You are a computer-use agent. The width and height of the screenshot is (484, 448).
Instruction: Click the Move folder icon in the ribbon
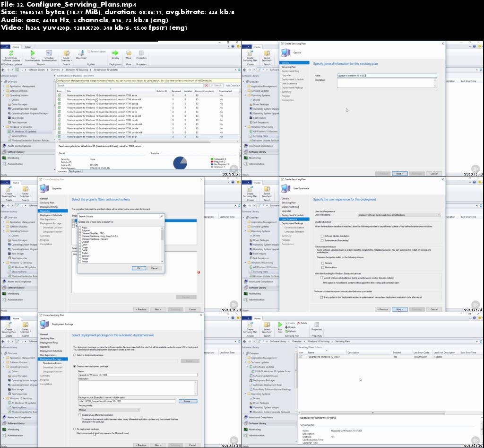pyautogui.click(x=129, y=53)
